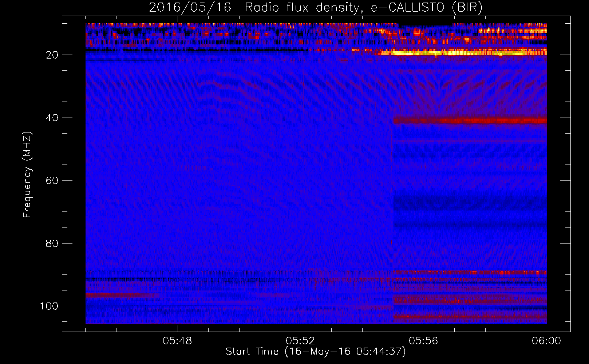589x364 pixels.
Task: Click the '05:56' time tick label
Action: click(x=423, y=341)
